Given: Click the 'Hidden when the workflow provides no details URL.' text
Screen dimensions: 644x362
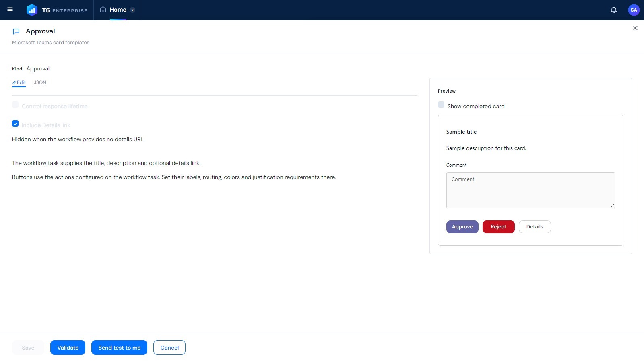Looking at the screenshot, I should pos(78,139).
